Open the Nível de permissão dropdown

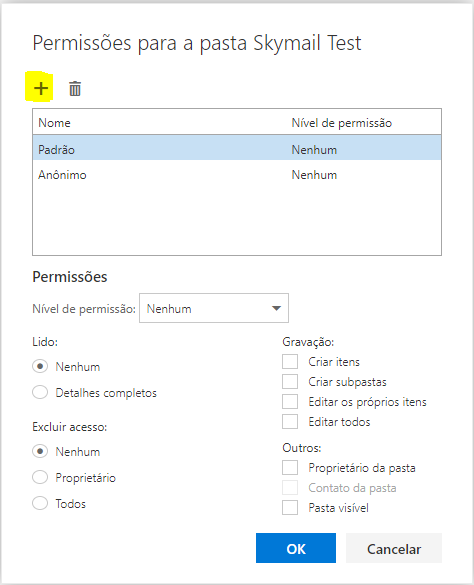click(x=213, y=308)
